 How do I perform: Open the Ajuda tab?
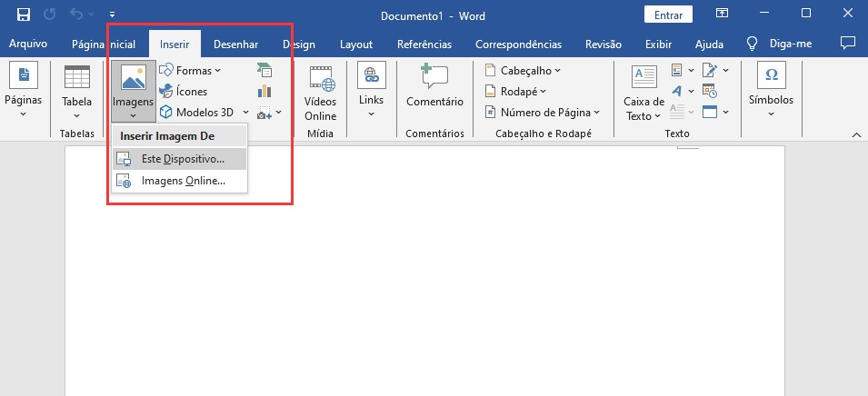tap(709, 45)
